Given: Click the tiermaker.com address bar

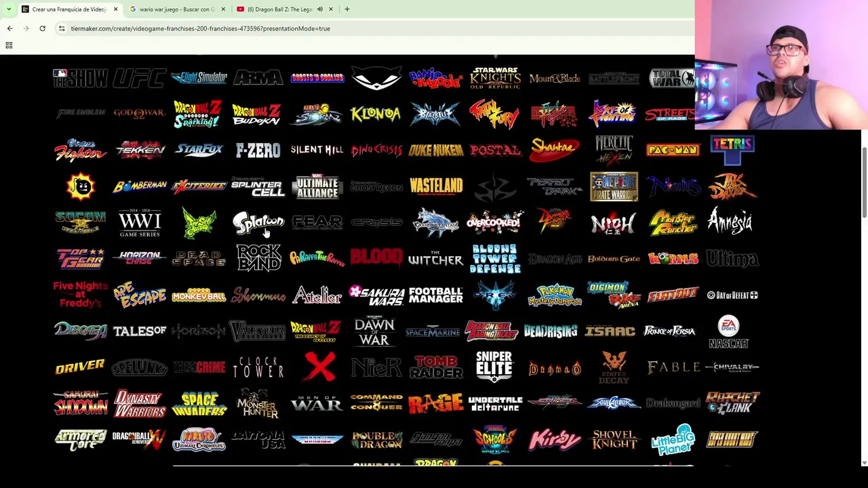Looking at the screenshot, I should (x=373, y=28).
